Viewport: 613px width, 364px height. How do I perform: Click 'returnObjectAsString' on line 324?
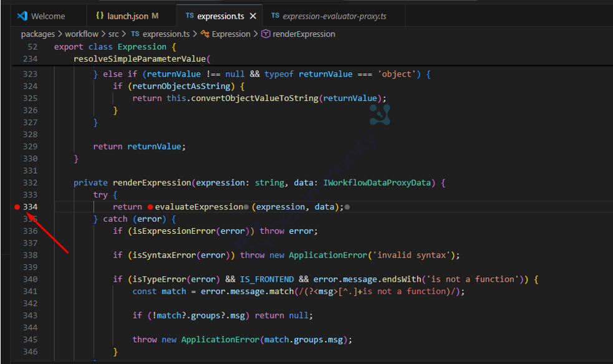[181, 86]
